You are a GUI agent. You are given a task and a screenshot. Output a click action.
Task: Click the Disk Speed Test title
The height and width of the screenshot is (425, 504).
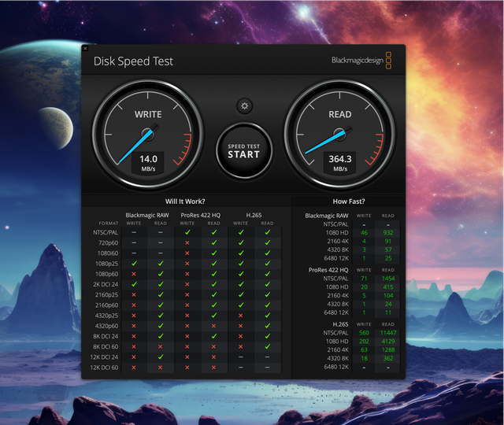point(133,61)
